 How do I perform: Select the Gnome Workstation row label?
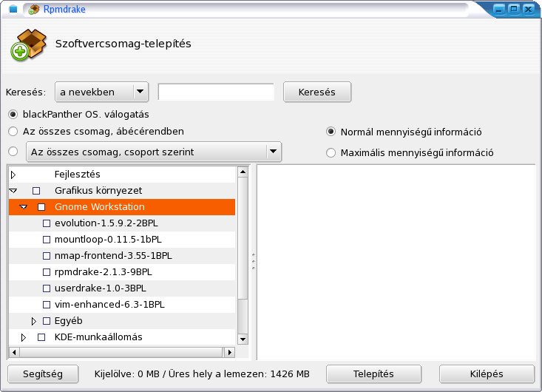(100, 206)
